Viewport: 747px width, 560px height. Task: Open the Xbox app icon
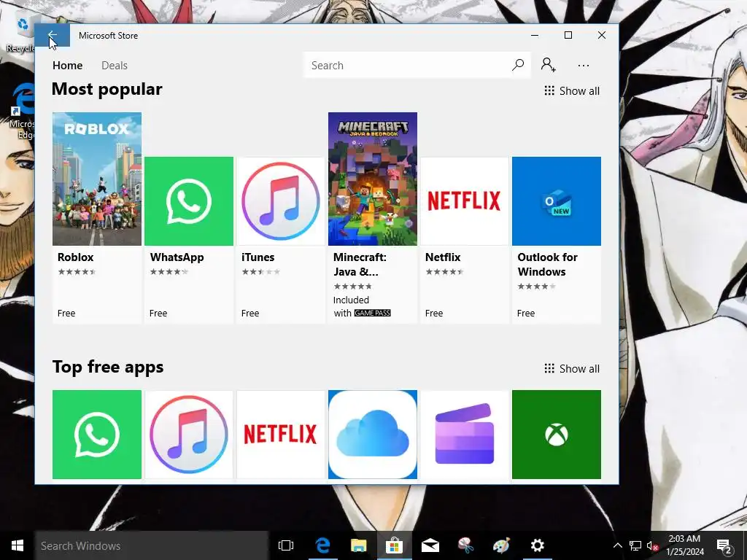click(x=557, y=435)
